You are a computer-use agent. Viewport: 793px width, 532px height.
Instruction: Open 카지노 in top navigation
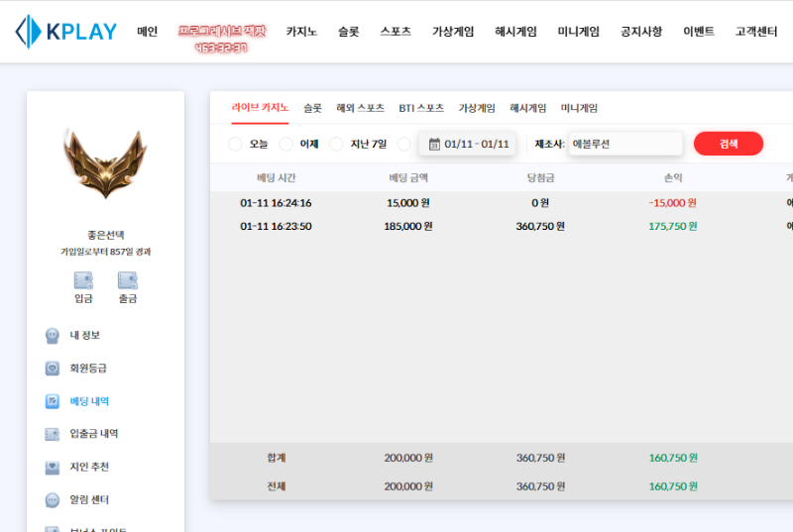click(300, 32)
